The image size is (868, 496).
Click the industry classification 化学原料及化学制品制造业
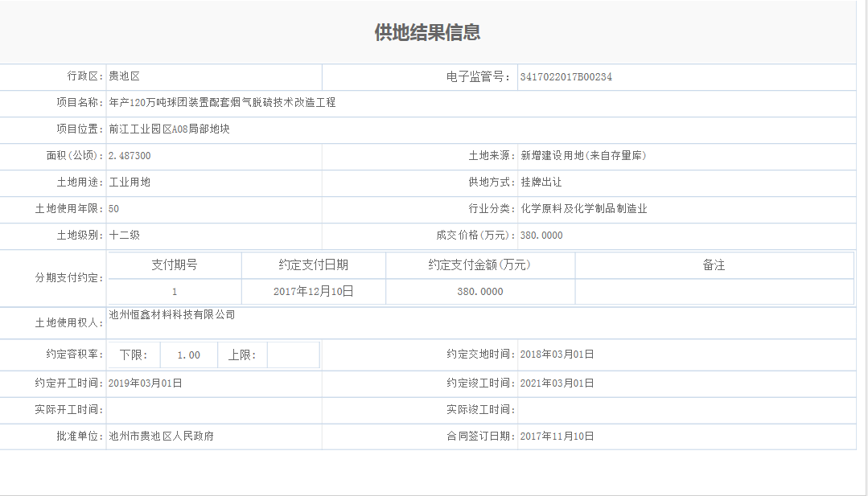pos(584,209)
